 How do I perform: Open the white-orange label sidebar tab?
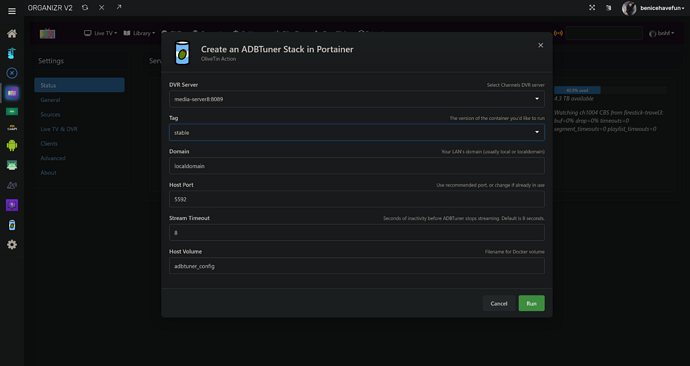coord(12,128)
